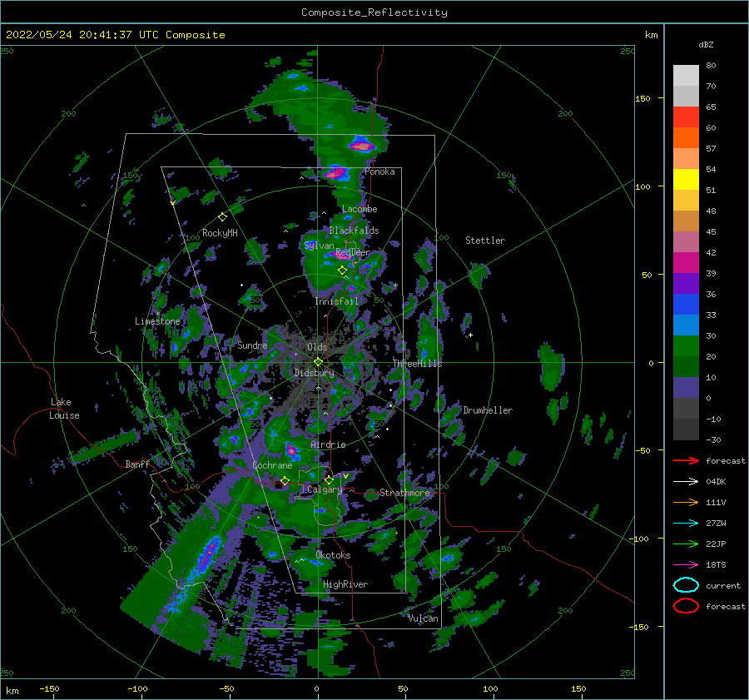Click the Sundre town label
This screenshot has height=700, width=749.
point(252,345)
